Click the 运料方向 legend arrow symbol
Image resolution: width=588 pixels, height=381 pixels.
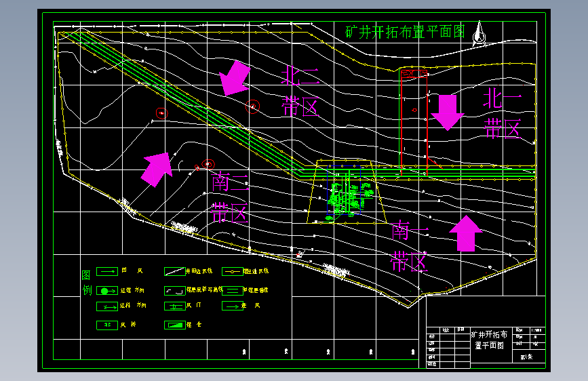[x=107, y=306]
